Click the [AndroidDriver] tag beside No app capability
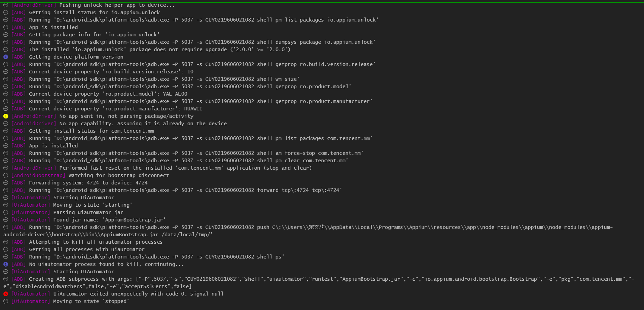The width and height of the screenshot is (644, 310). tap(34, 124)
